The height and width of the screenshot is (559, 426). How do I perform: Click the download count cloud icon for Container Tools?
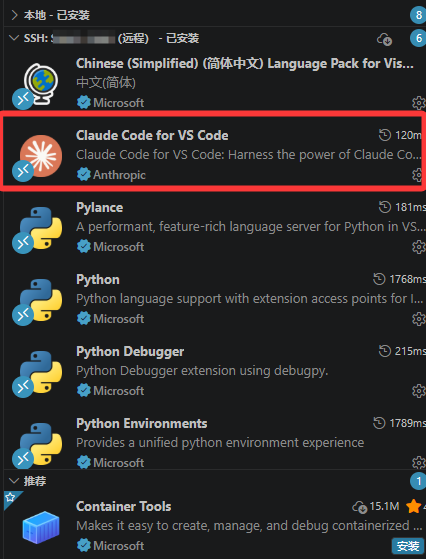point(359,507)
